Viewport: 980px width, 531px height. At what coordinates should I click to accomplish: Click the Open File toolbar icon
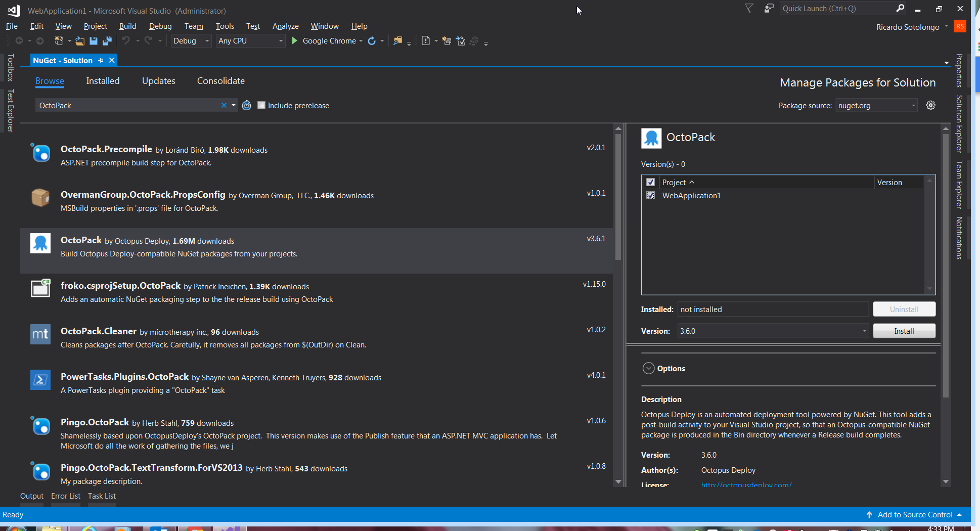pyautogui.click(x=80, y=41)
